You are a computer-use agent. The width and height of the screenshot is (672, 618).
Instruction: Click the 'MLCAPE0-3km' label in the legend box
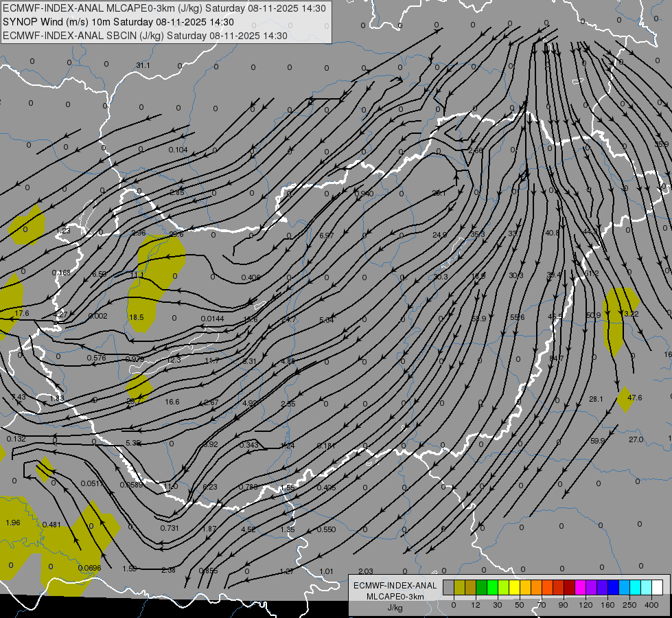pos(395,597)
